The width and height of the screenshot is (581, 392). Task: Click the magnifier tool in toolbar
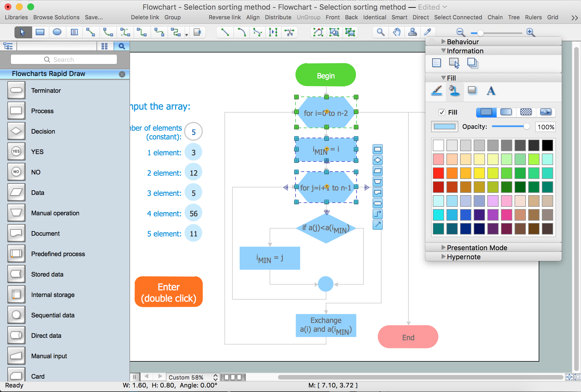[381, 32]
